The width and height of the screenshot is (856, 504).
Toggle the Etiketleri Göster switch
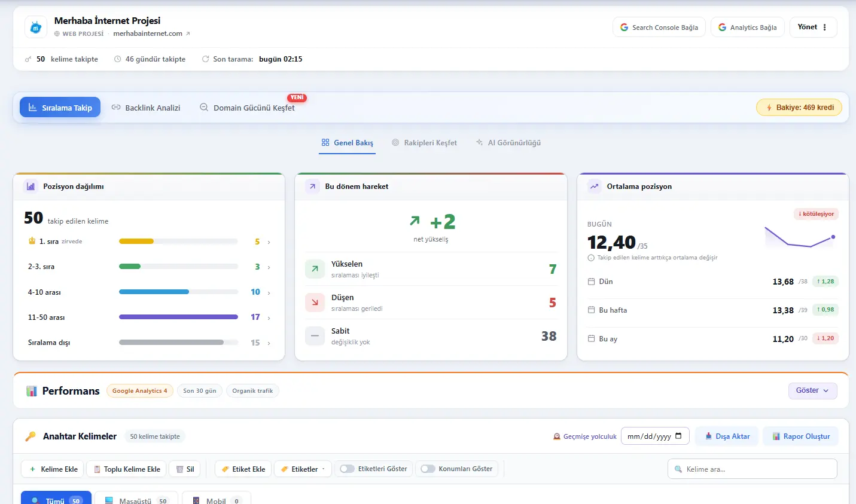(348, 469)
